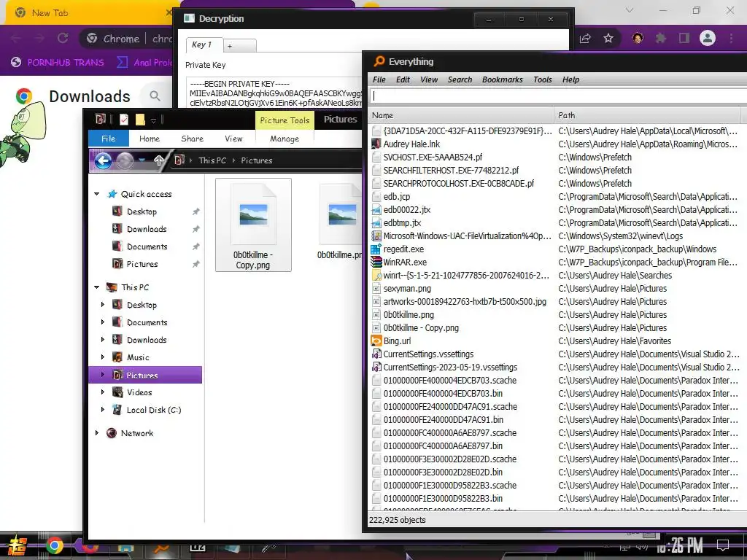The image size is (747, 560).
Task: Open the Tools menu in Everything
Action: pos(543,79)
